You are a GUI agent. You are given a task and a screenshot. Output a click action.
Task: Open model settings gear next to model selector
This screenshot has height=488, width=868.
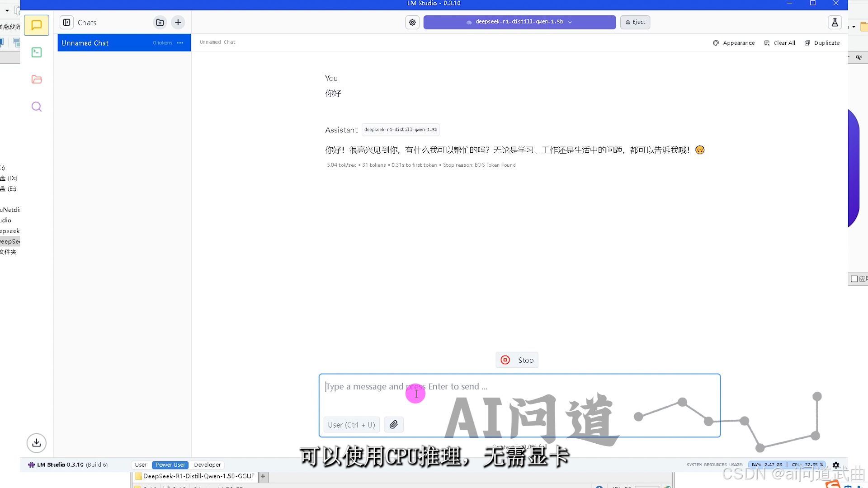tap(412, 22)
